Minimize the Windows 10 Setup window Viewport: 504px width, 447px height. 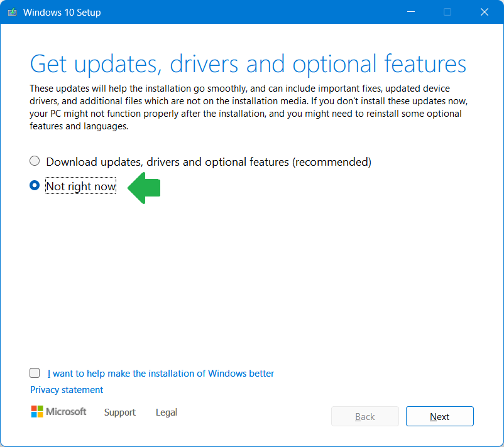(x=411, y=12)
